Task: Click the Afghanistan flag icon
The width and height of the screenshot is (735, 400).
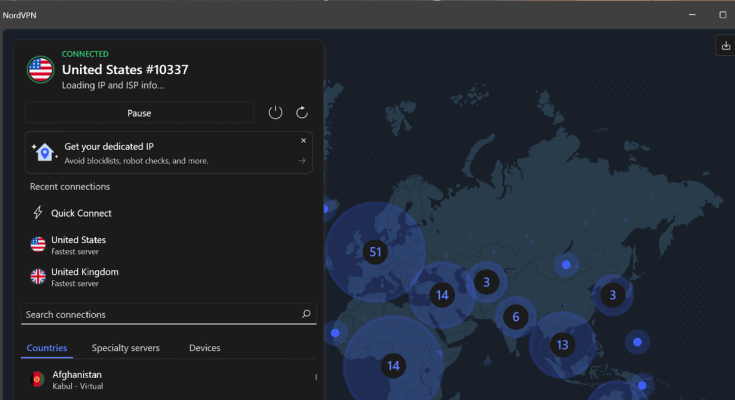Action: 37,379
